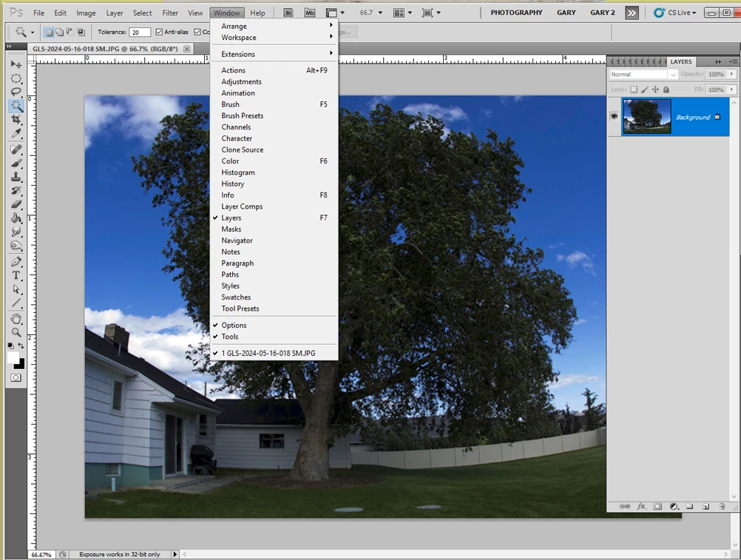Select the Zoom tool magnifier
Screen dimensions: 741x560
[x=16, y=332]
